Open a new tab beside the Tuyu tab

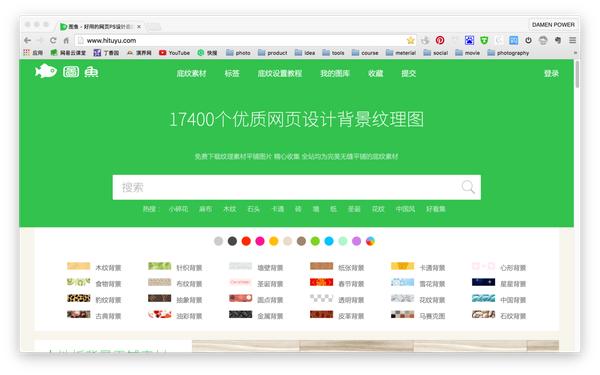pos(153,26)
